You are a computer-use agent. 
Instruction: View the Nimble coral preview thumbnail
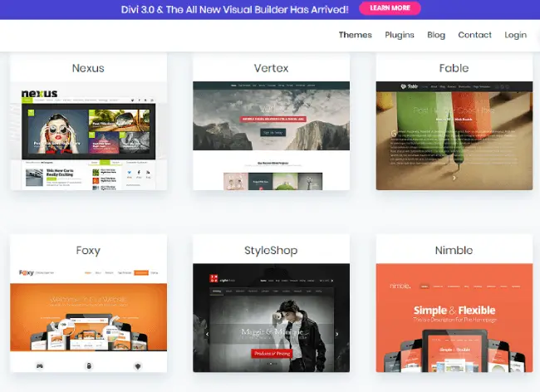[x=454, y=317]
